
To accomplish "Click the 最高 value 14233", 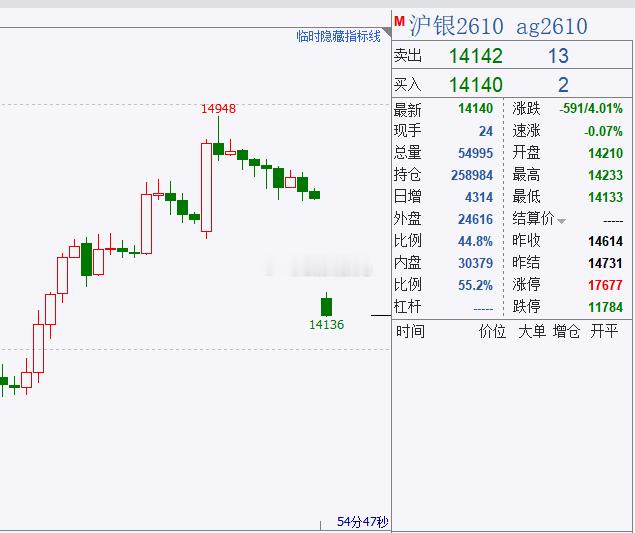I will pos(605,175).
